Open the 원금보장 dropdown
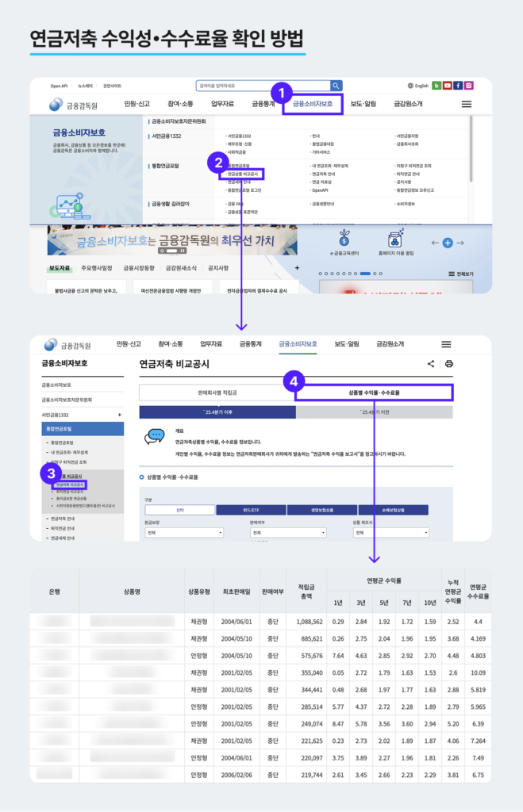 184,532
